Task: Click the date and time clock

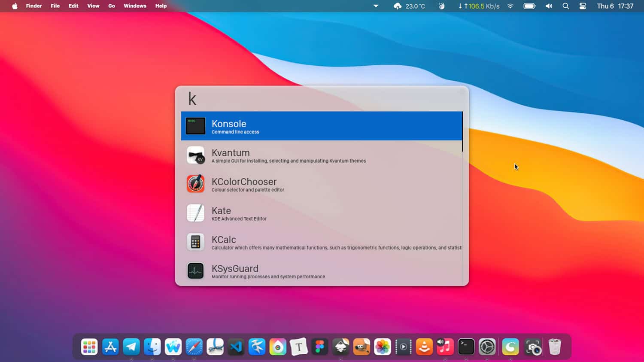Action: coord(615,6)
